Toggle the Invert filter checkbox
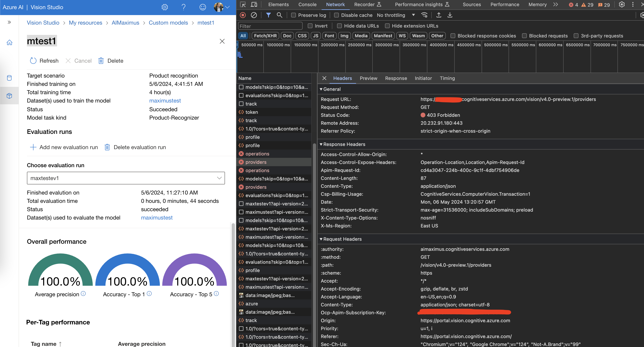Viewport: 644px width, 347px height. (310, 26)
